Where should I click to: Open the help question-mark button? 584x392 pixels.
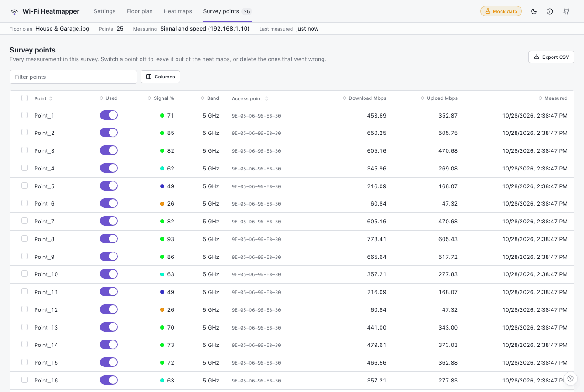(x=570, y=378)
